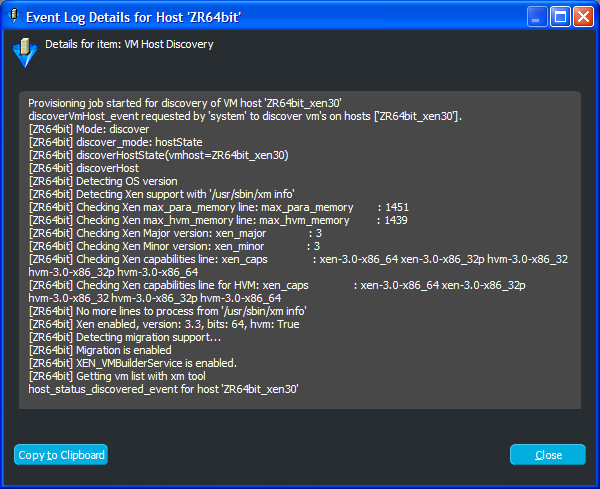Click the max_hvm_memory value 1439
This screenshot has width=600, height=489.
click(x=396, y=220)
